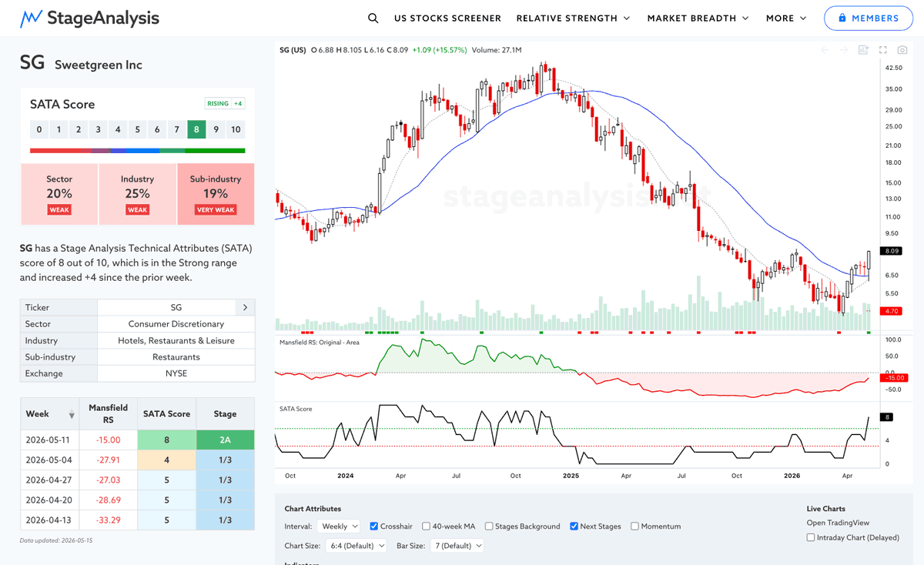The image size is (924, 565).
Task: Click the Mansfield RS: Original - Area label
Action: (x=321, y=342)
